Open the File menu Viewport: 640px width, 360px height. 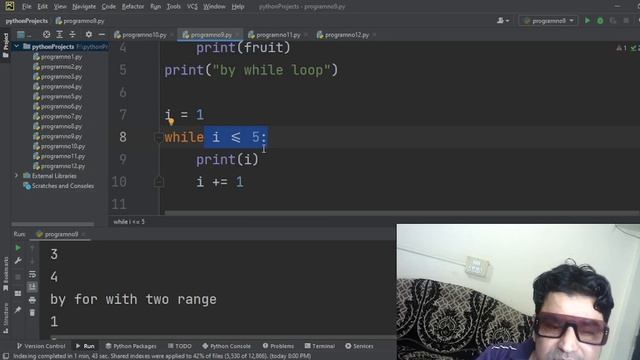[x=27, y=7]
